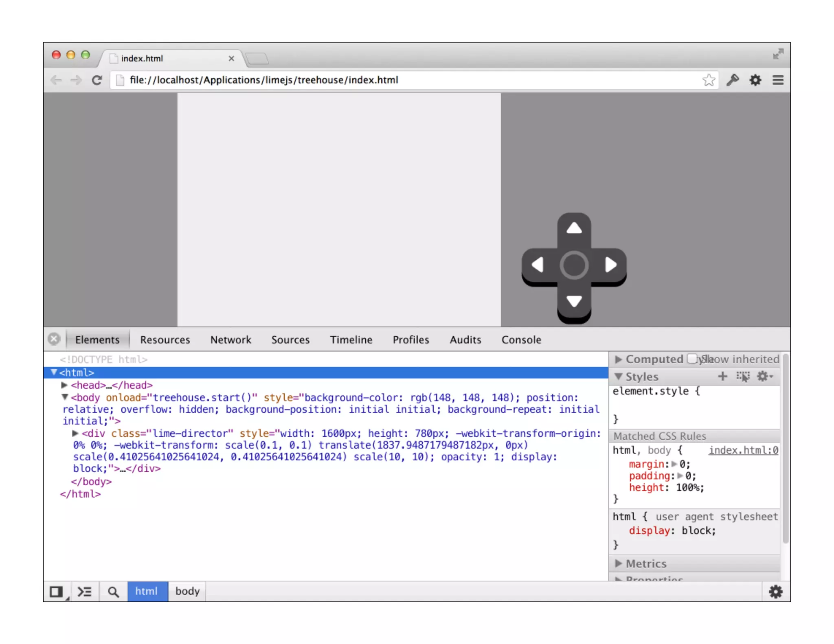The width and height of the screenshot is (834, 644).
Task: Toggle element state with the dotted-selection icon
Action: [x=743, y=377]
